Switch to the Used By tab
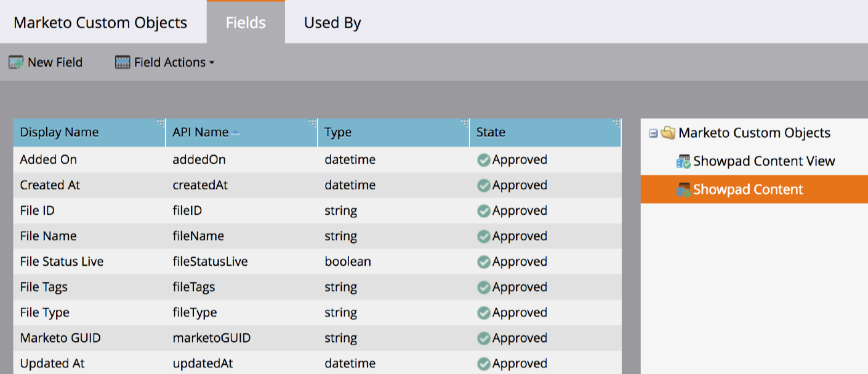Viewport: 868px width, 374px height. (x=331, y=22)
